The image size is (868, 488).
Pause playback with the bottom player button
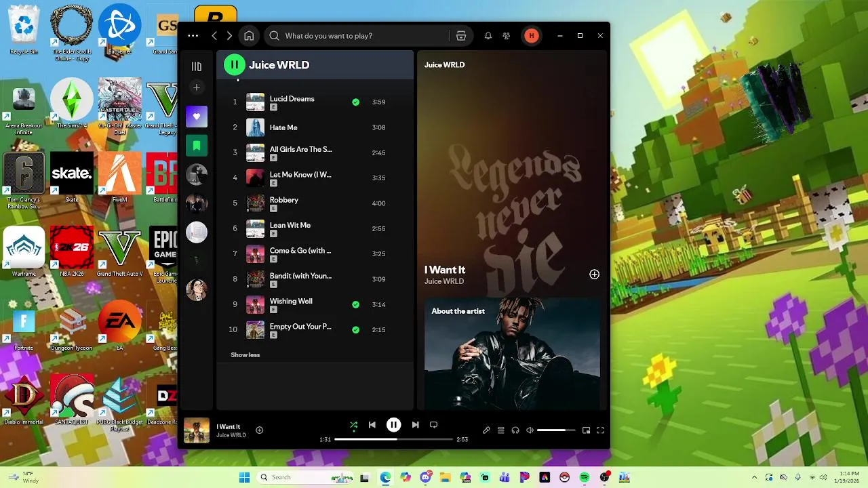point(393,425)
